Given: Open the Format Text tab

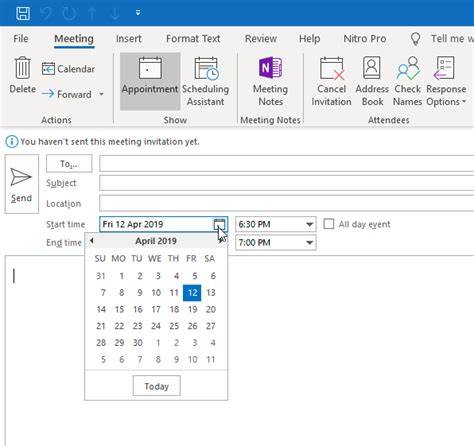Looking at the screenshot, I should 193,39.
